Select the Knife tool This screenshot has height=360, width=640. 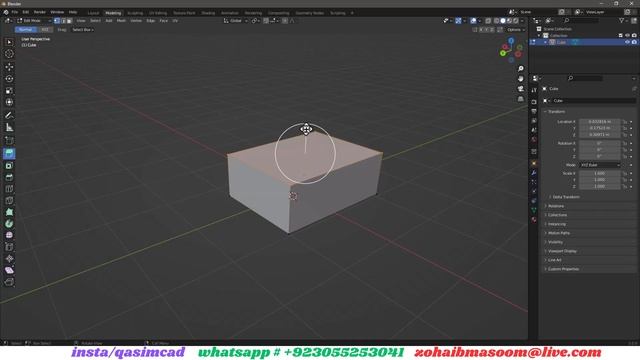tap(9, 200)
